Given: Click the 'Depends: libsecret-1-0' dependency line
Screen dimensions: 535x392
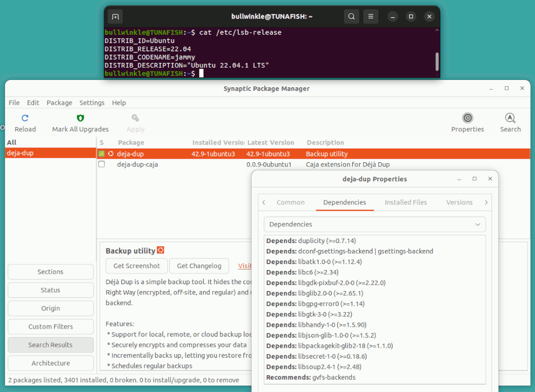Looking at the screenshot, I should [x=317, y=356].
